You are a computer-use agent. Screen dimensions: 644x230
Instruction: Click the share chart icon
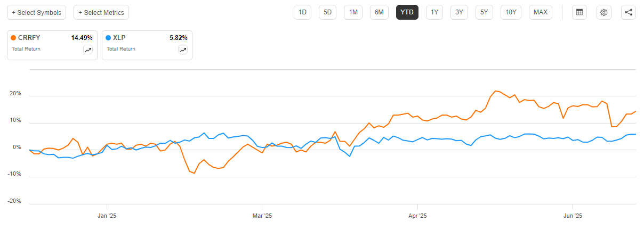point(629,12)
